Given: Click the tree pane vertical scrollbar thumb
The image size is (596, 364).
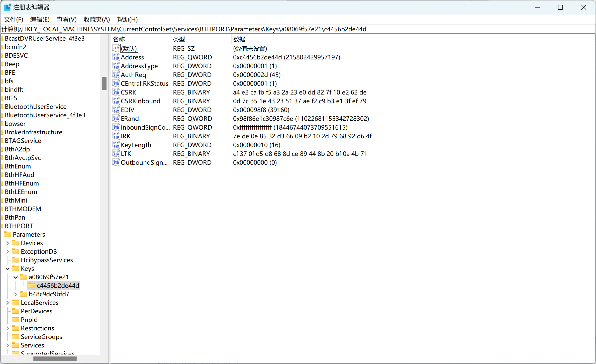Looking at the screenshot, I should pos(104,83).
